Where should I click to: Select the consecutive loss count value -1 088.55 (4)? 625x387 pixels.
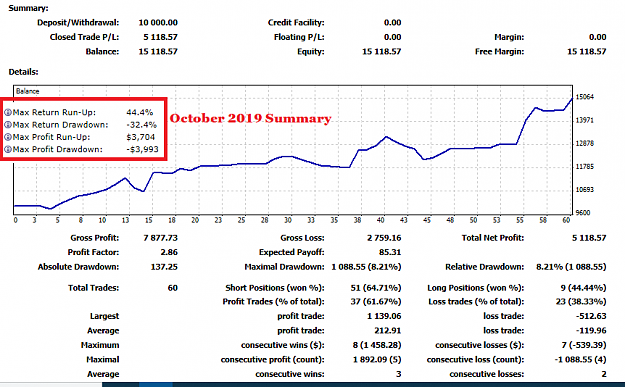point(580,359)
